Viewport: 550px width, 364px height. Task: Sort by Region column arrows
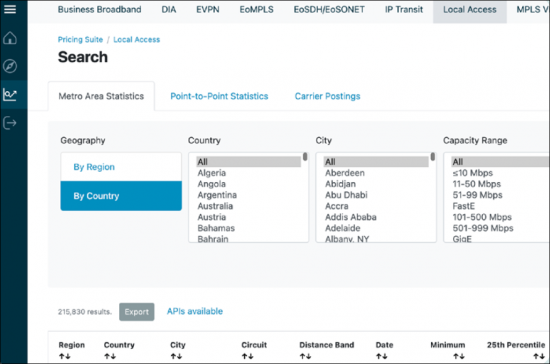65,356
